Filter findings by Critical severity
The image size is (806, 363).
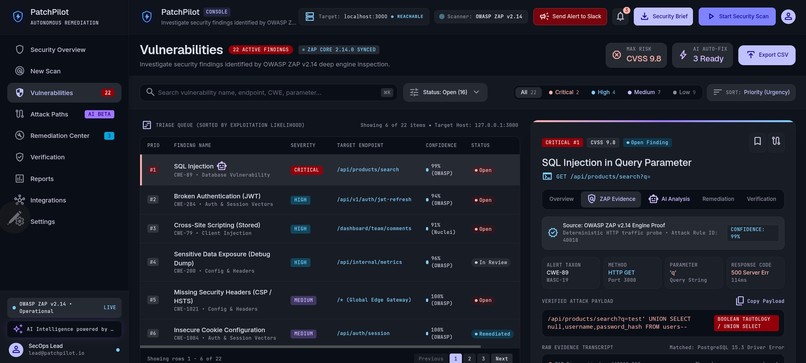click(x=563, y=93)
